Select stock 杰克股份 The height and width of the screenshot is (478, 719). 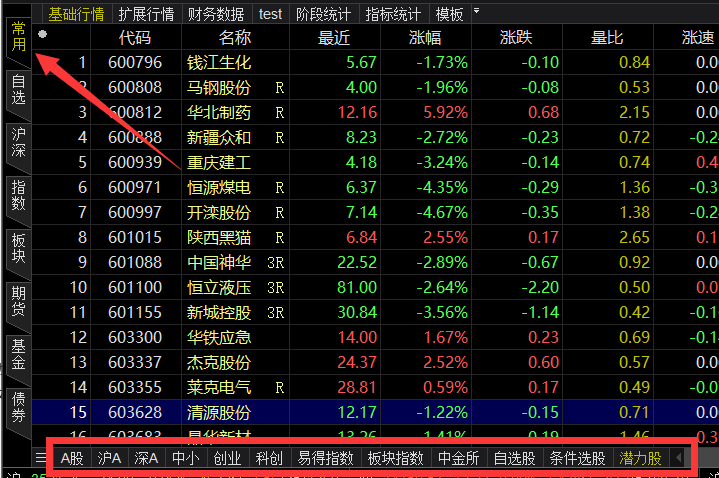pos(219,362)
